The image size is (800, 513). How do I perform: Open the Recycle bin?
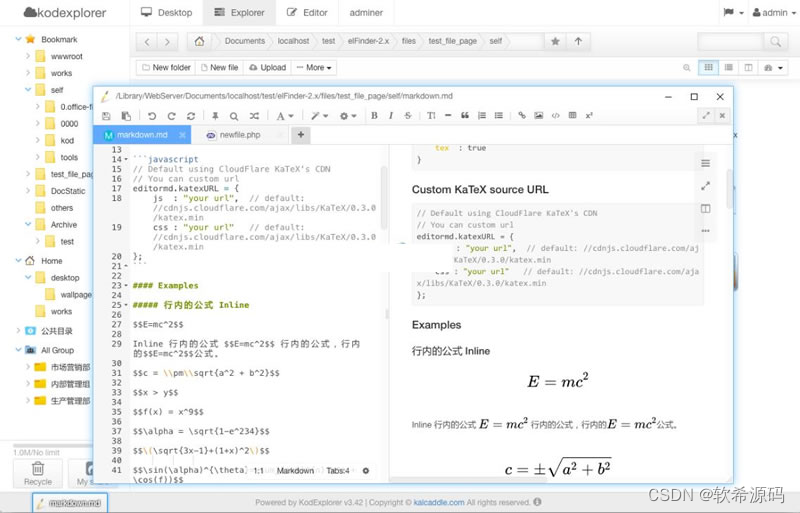[38, 473]
